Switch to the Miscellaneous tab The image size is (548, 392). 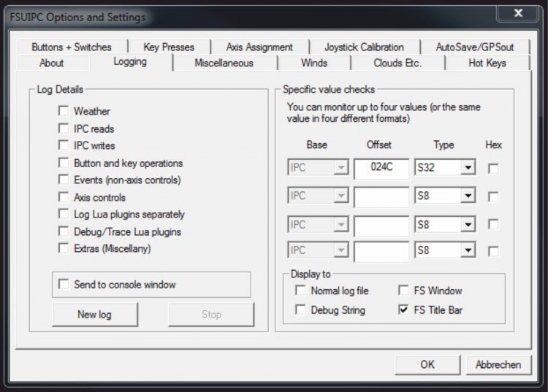[x=224, y=64]
